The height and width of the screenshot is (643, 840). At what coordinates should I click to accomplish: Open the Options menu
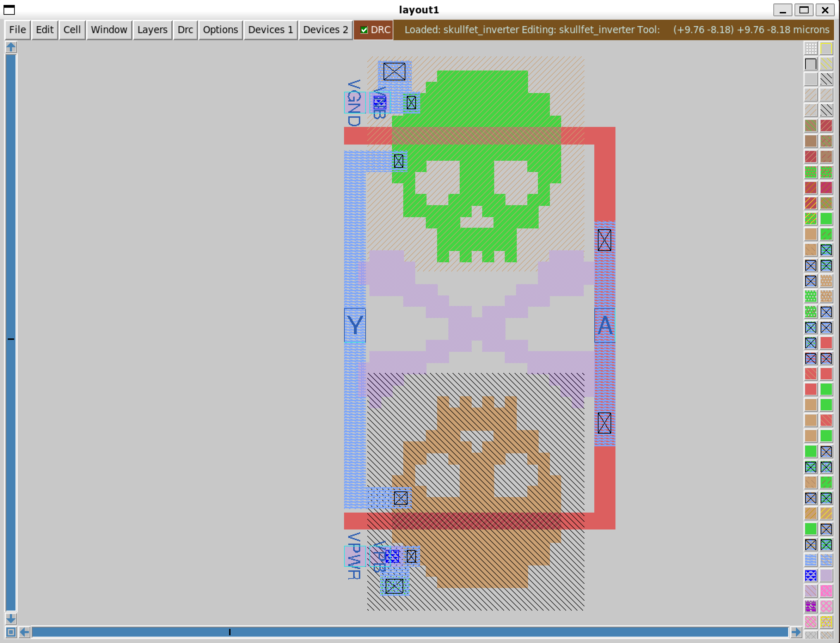pyautogui.click(x=220, y=30)
